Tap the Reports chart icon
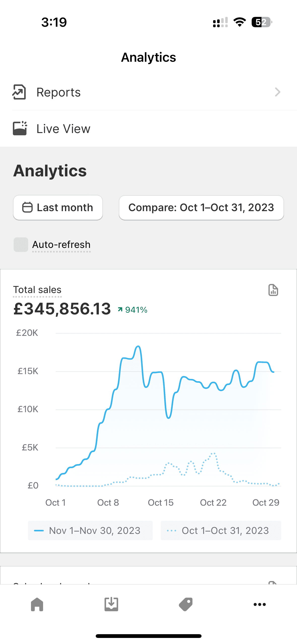Screen dimensions: 297x644 (19, 92)
